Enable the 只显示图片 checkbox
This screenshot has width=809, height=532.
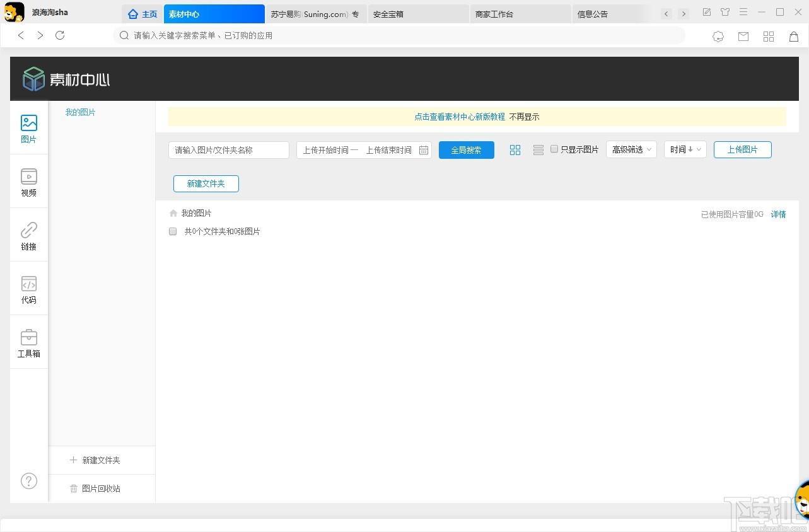point(554,149)
